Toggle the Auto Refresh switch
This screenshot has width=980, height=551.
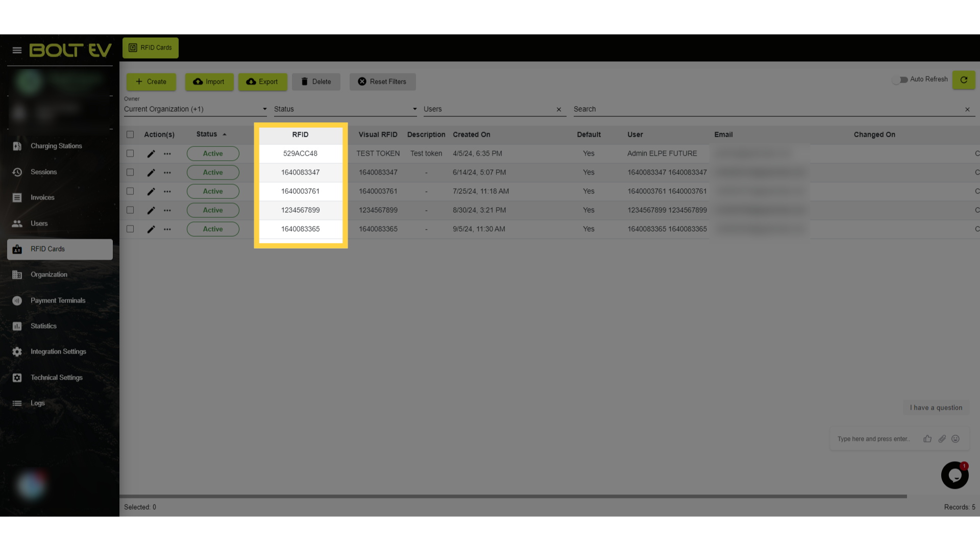point(900,80)
